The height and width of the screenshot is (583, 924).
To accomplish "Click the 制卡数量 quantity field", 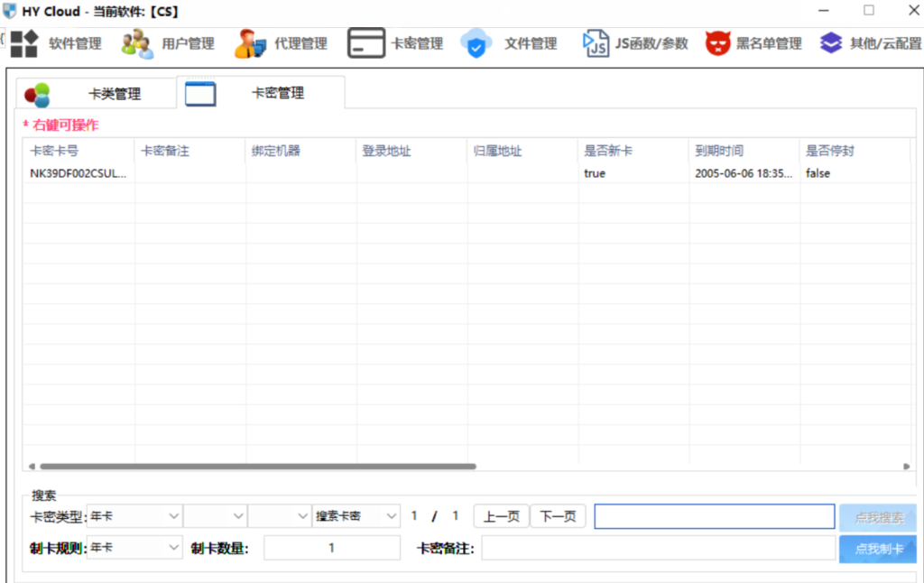I will coord(331,548).
